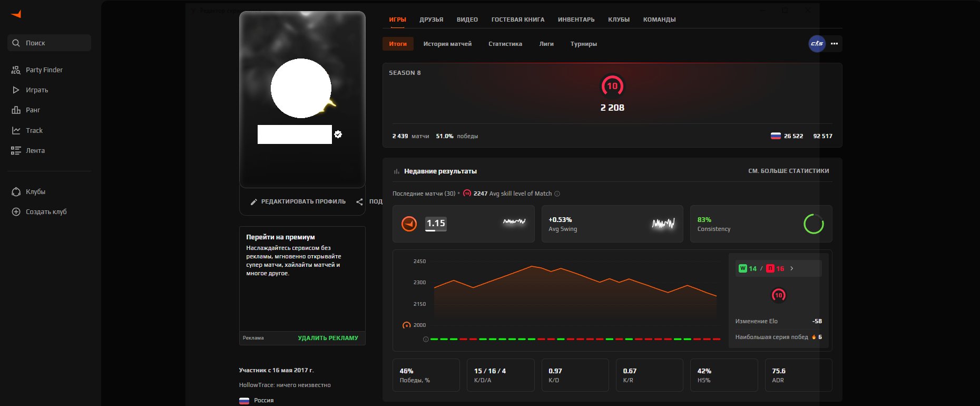Click the Играть play triangle icon

point(16,90)
